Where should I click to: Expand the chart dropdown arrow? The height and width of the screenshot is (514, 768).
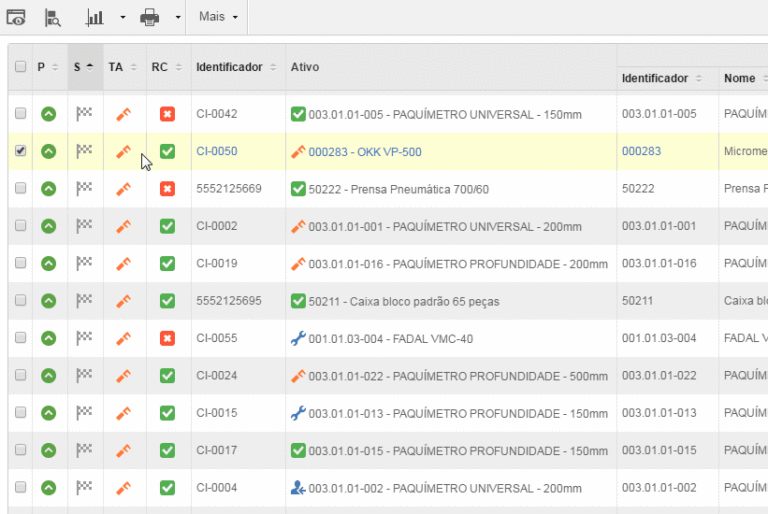tap(122, 18)
